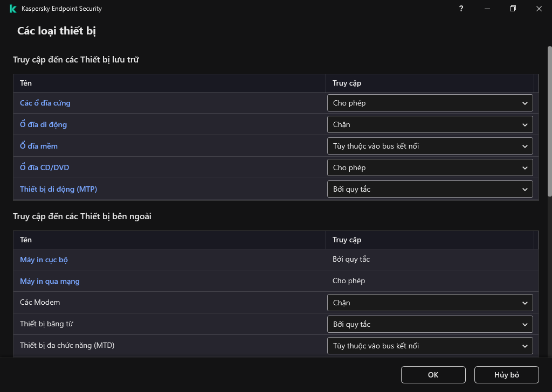Change Ổ đĩa CD/DVD access setting
552x392 pixels.
pyautogui.click(x=430, y=167)
